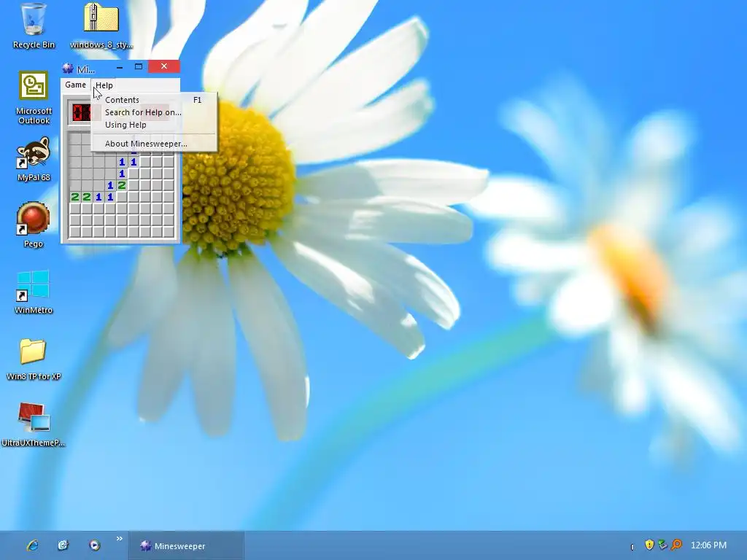The width and height of the screenshot is (747, 560).
Task: Close the Minesweeper window
Action: (164, 66)
